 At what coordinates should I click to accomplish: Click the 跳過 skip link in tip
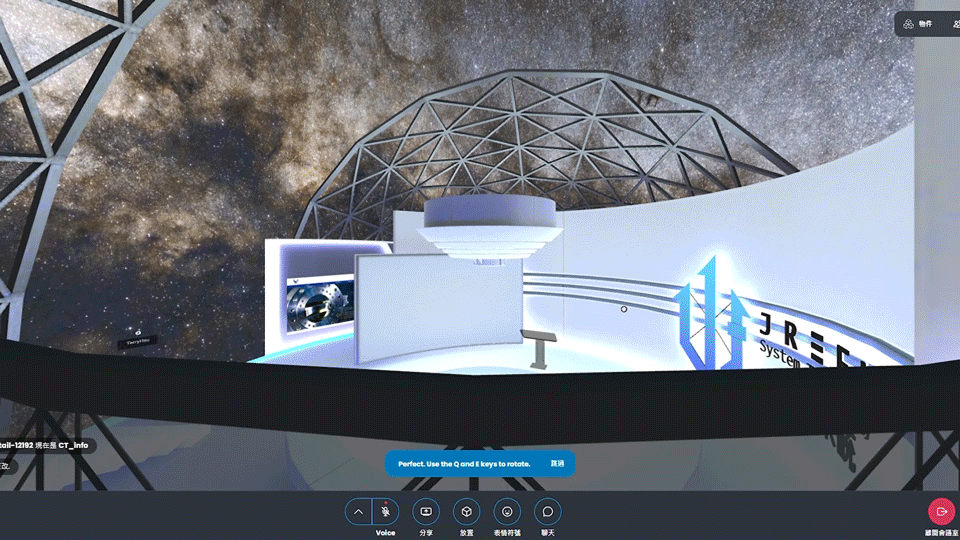point(557,464)
